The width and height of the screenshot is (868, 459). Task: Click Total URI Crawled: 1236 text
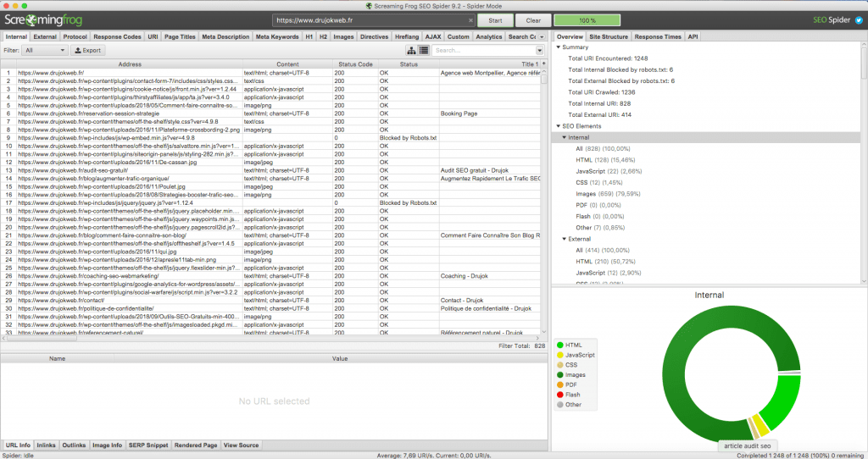tap(602, 92)
